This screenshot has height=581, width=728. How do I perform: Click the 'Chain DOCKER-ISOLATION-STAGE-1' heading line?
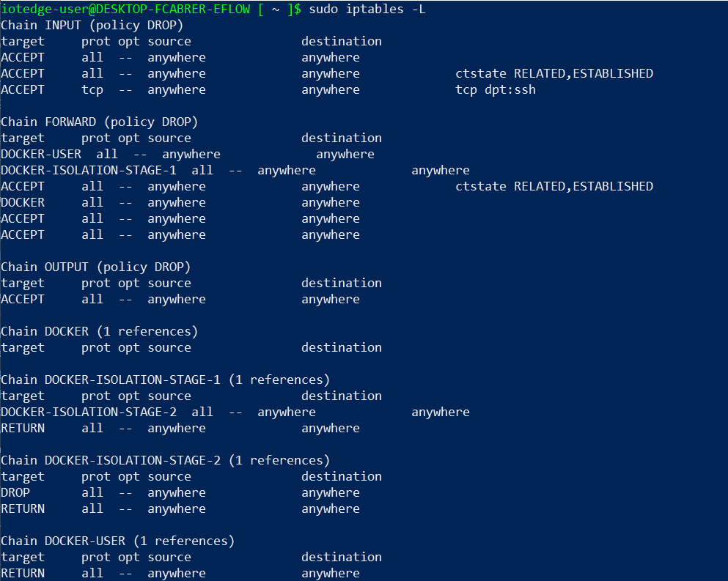[x=165, y=380]
